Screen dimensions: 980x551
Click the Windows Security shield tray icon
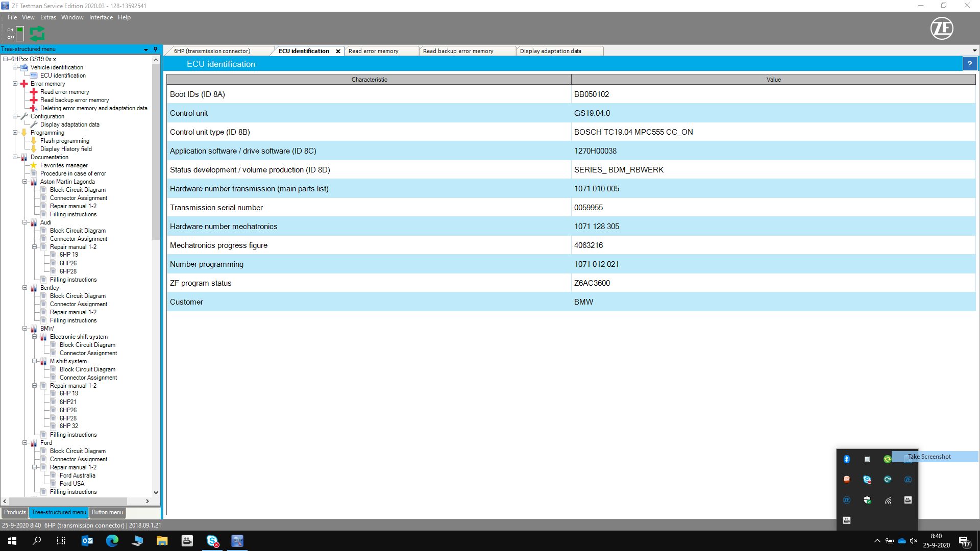[x=867, y=500]
